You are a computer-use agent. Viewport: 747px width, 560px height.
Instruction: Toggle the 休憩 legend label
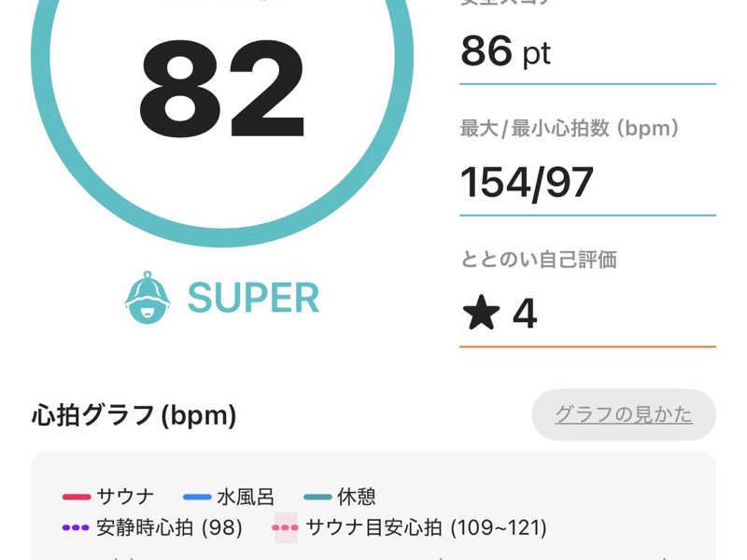point(357,497)
